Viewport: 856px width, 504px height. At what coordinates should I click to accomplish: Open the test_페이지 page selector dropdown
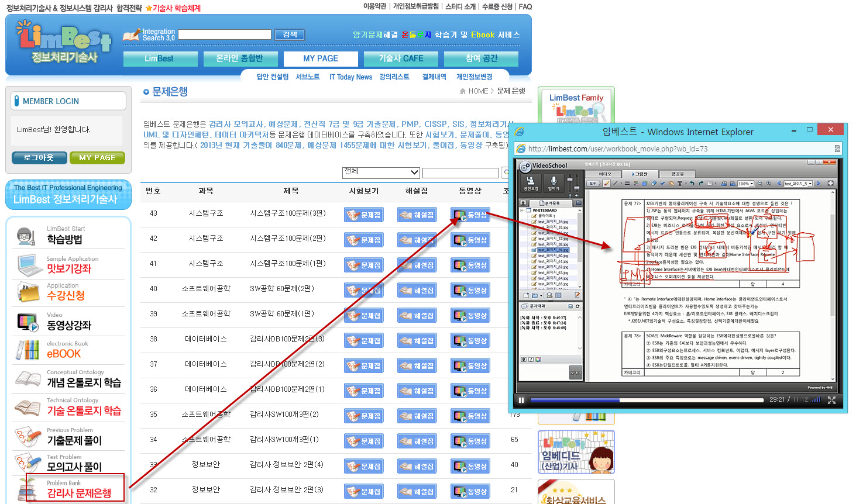pyautogui.click(x=798, y=184)
